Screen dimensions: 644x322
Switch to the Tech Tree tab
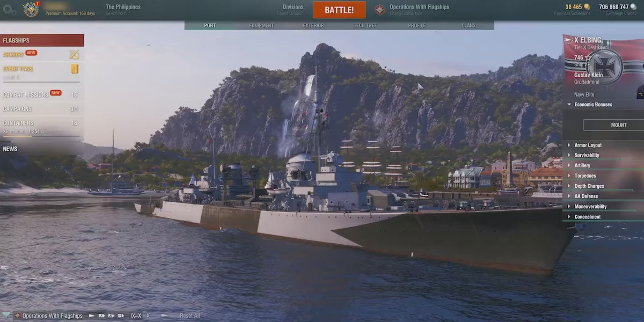[x=365, y=25]
